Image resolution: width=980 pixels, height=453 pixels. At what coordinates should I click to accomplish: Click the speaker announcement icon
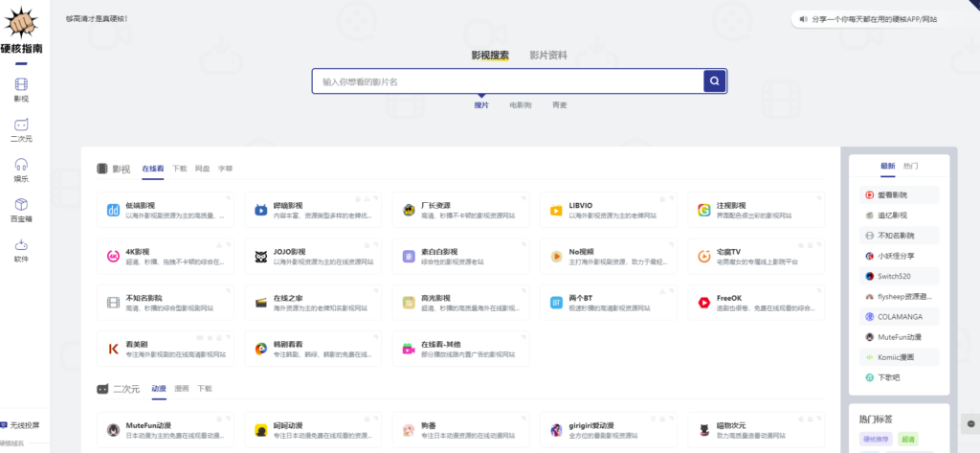[803, 19]
